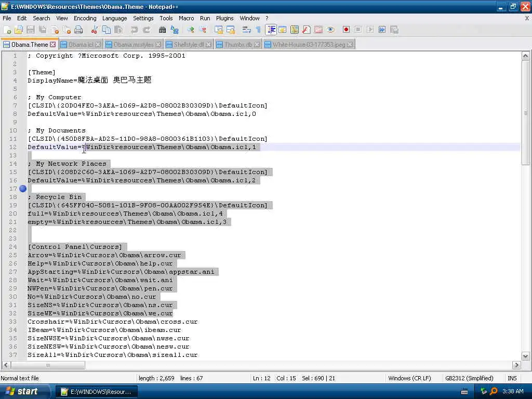Open the Window menu

pos(250,18)
